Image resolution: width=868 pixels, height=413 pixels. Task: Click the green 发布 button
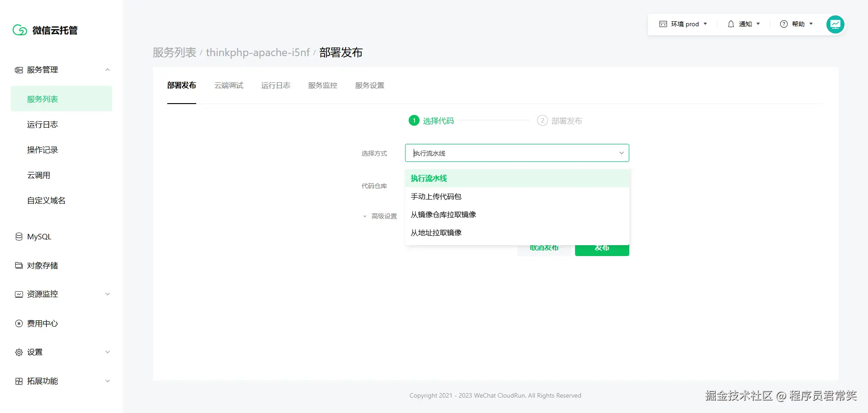click(602, 250)
